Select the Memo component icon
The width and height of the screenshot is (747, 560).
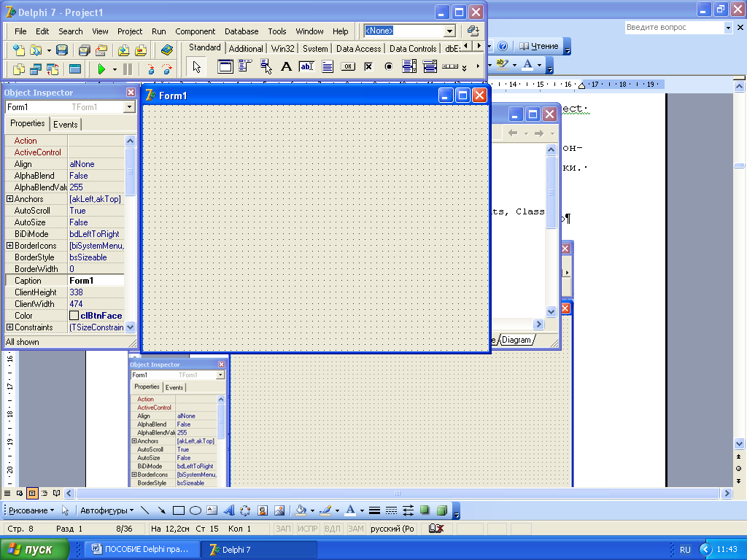tap(328, 66)
